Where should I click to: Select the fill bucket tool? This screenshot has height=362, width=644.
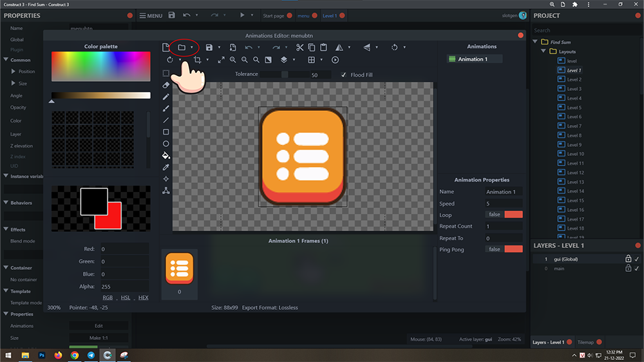tap(166, 155)
